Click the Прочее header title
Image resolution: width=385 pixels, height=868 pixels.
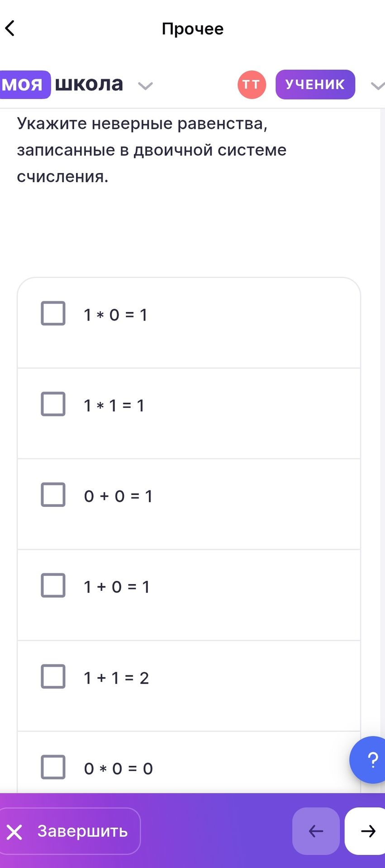pyautogui.click(x=193, y=29)
